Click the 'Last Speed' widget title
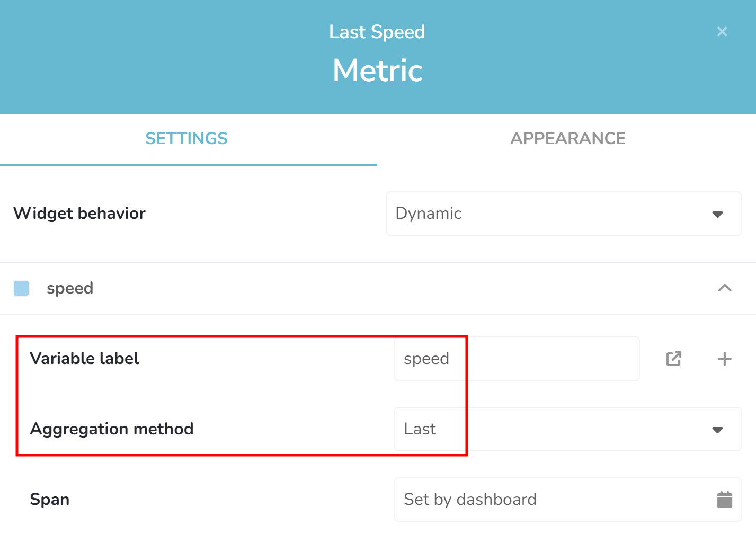 tap(377, 32)
